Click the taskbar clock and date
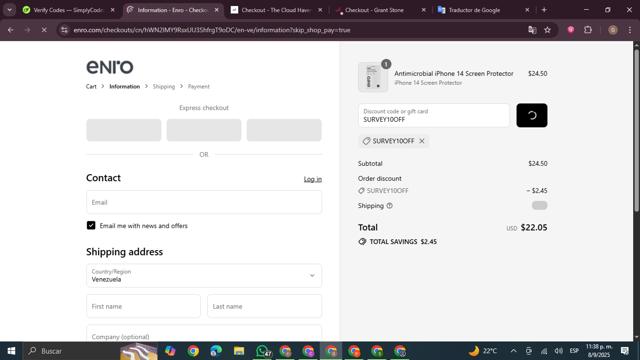Image resolution: width=640 pixels, height=360 pixels. [x=599, y=351]
